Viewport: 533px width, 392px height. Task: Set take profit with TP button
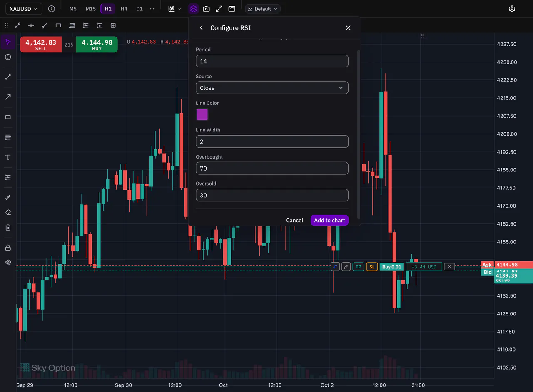pos(358,267)
